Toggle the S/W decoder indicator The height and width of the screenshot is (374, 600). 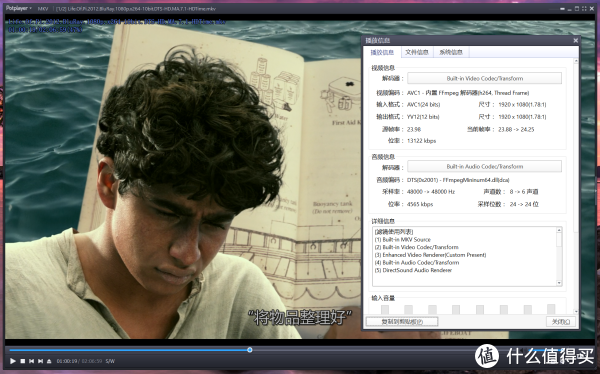coord(110,361)
